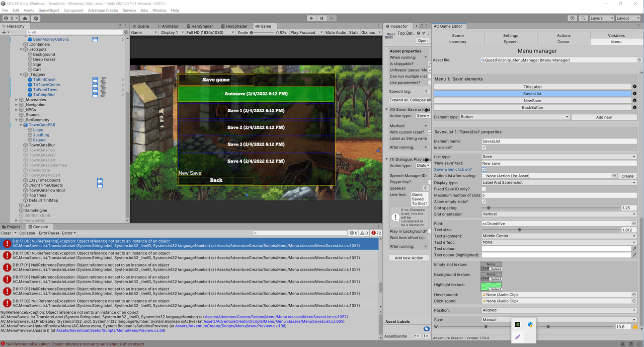This screenshot has width=644, height=347.
Task: Toggle Mute Audio in Game view
Action: point(336,32)
